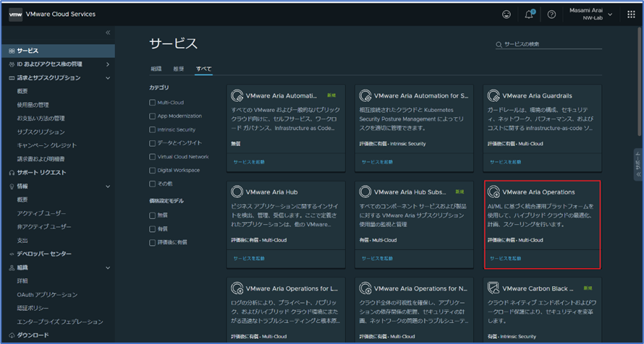Click the VMware Aria Operations card icon
This screenshot has width=644, height=344.
493,192
